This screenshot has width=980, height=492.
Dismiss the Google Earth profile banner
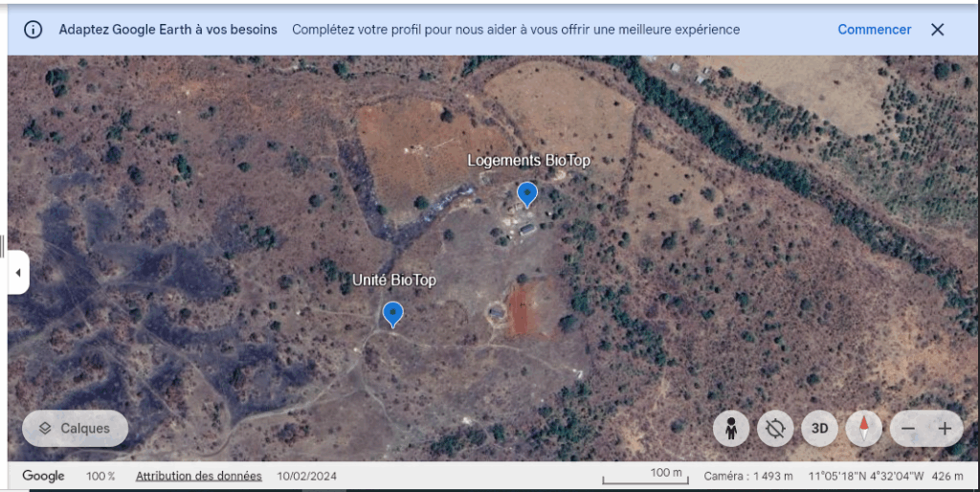tap(937, 30)
